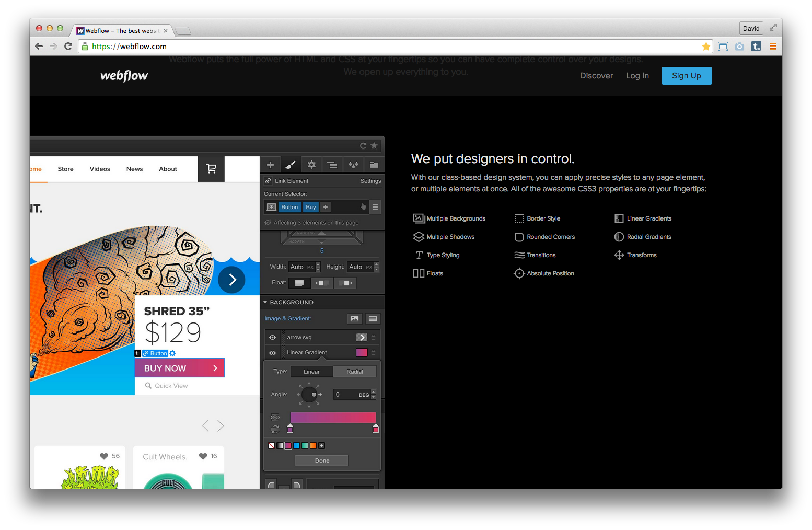Click the Tumblr extension icon
This screenshot has height=530, width=812.
click(x=756, y=47)
